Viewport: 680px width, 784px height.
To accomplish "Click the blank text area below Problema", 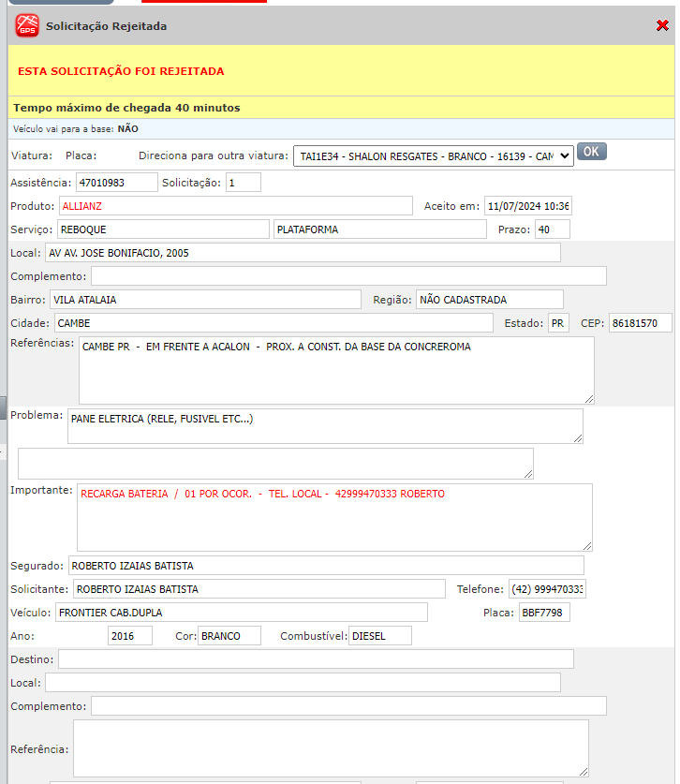I will (x=275, y=464).
